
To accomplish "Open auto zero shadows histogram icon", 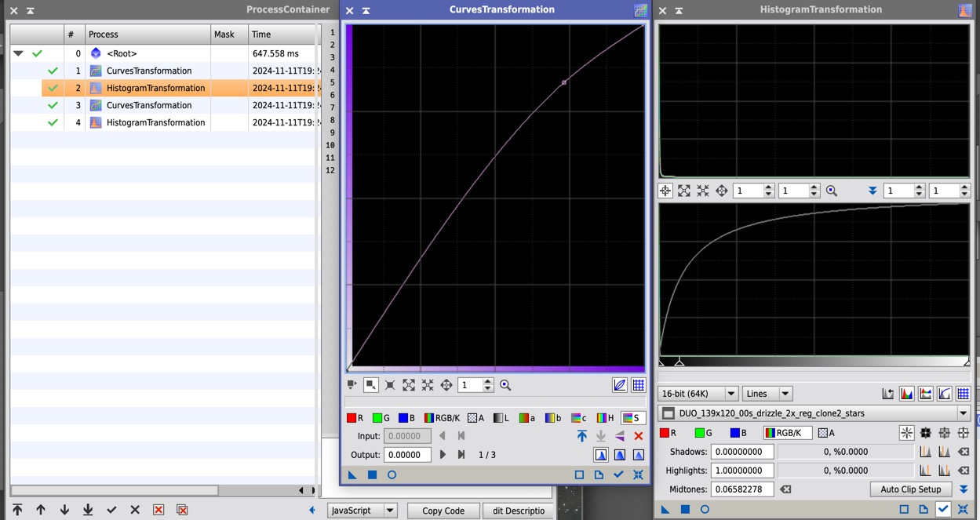I will click(926, 452).
